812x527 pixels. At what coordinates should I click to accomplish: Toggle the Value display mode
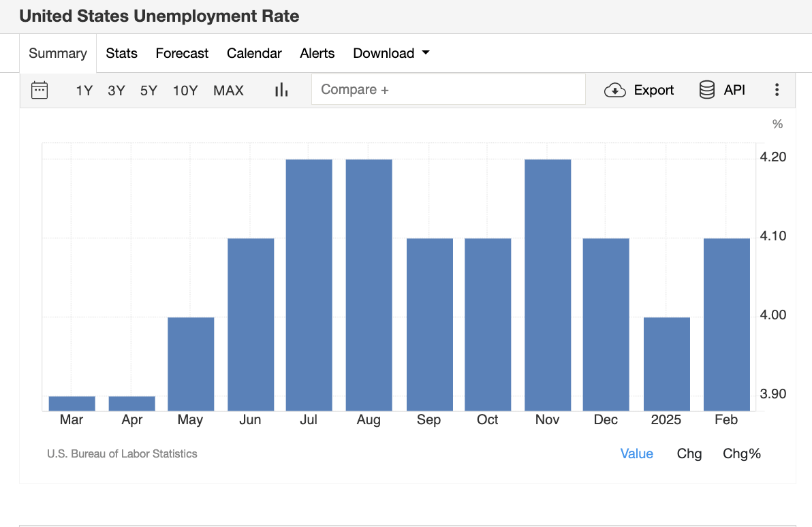coord(636,453)
